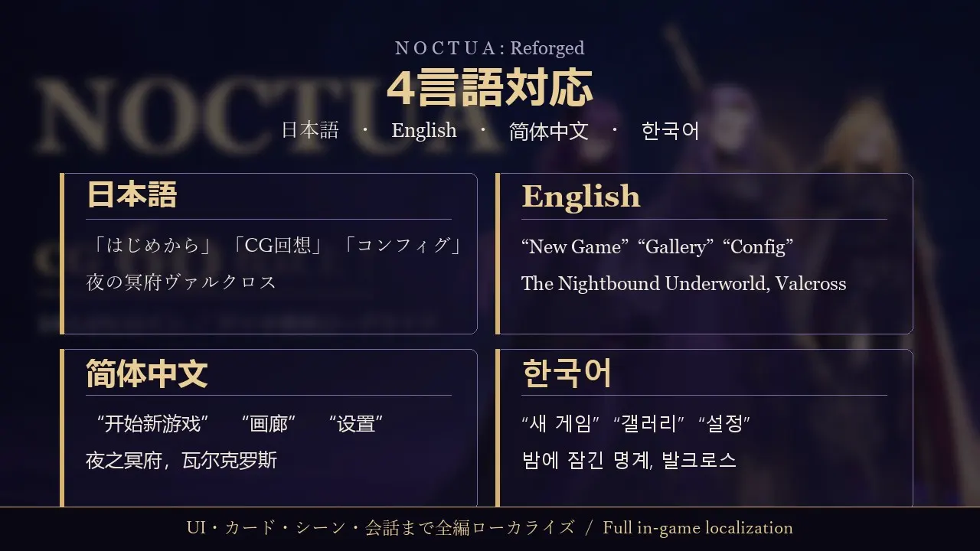Select 한국어 in the language list row
This screenshot has height=551, width=980.
click(671, 130)
